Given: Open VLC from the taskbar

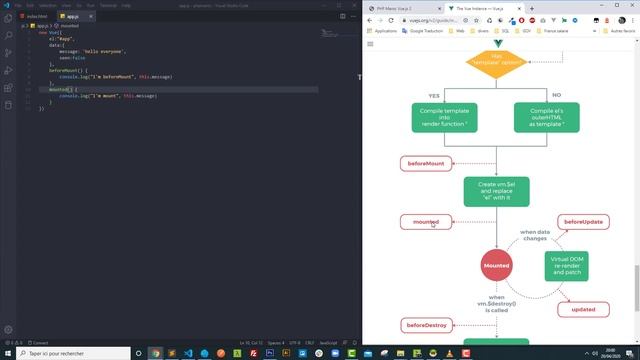Looking at the screenshot, I should (449, 353).
